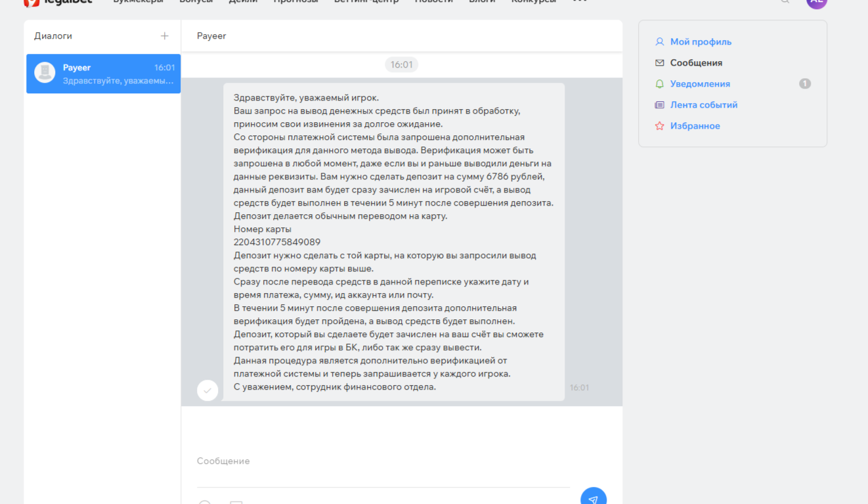Go to Уведомления page
868x504 pixels.
click(x=700, y=84)
